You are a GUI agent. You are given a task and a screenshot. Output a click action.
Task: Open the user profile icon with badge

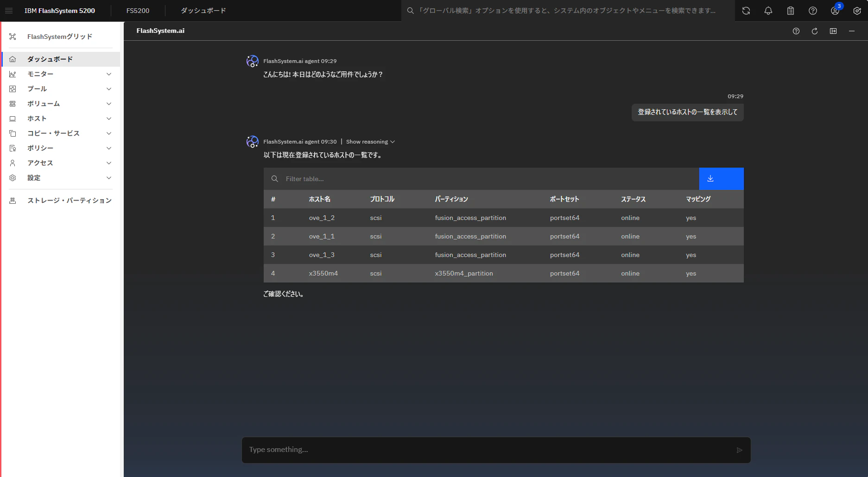click(x=836, y=10)
